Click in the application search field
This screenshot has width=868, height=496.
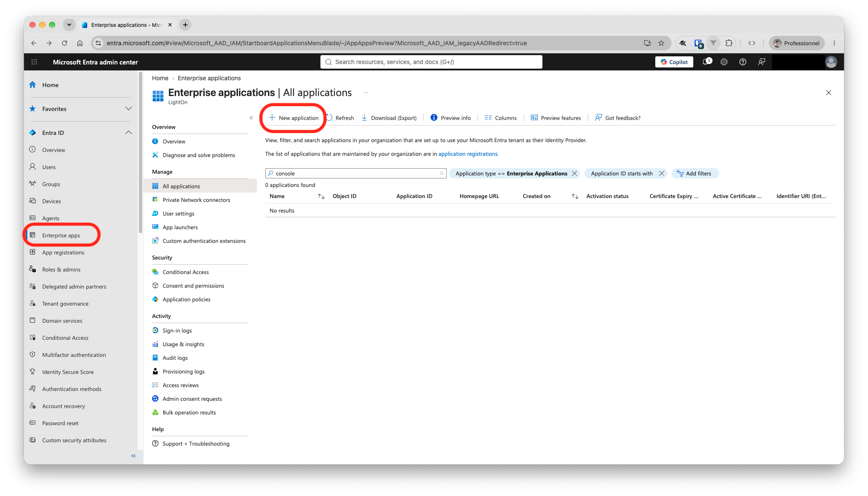[x=356, y=173]
